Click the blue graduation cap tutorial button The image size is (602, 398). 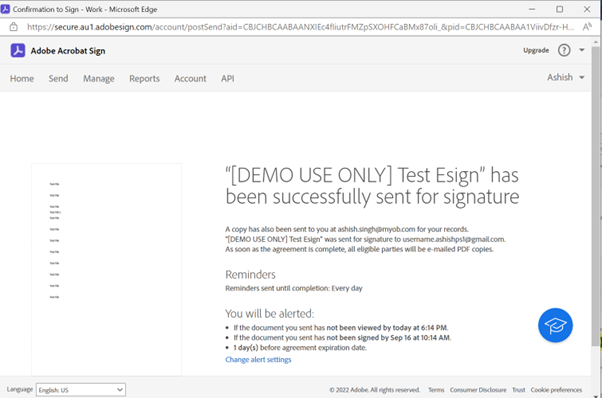click(555, 325)
